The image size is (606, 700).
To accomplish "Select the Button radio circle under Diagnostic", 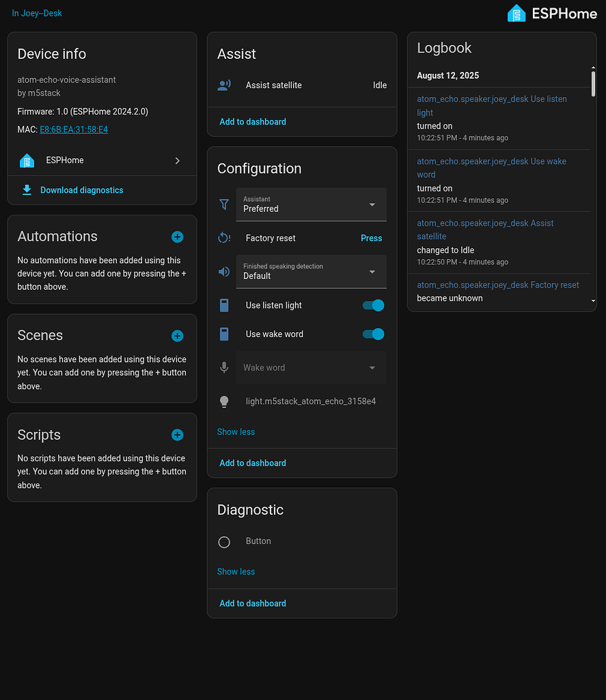I will 223,542.
